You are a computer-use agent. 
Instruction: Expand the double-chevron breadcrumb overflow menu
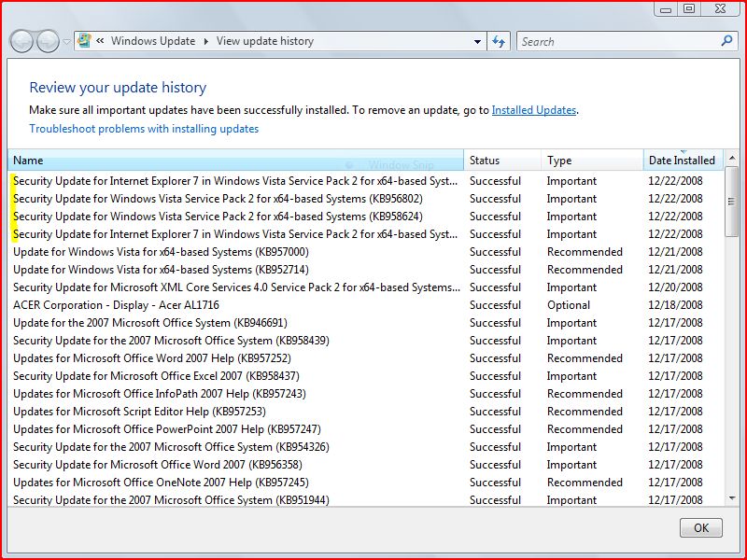(x=100, y=41)
